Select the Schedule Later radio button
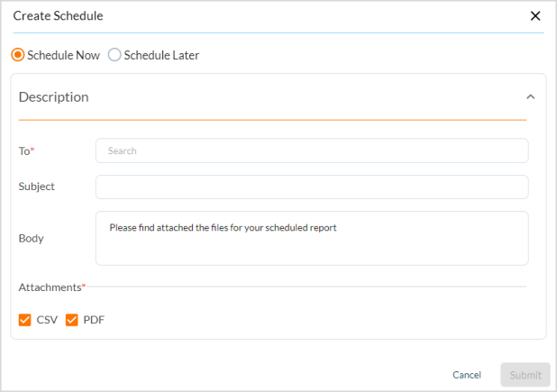The width and height of the screenshot is (557, 392). click(114, 55)
